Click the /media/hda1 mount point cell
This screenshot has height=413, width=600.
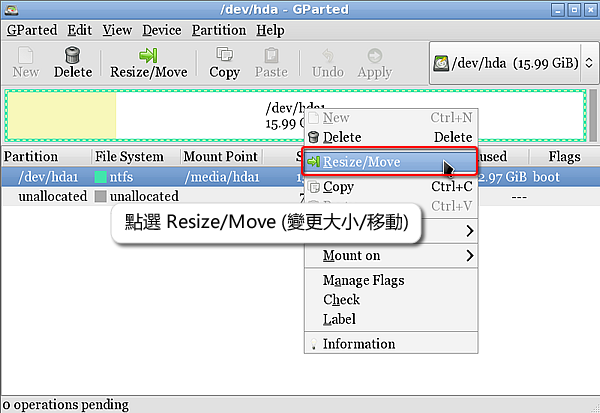[222, 177]
